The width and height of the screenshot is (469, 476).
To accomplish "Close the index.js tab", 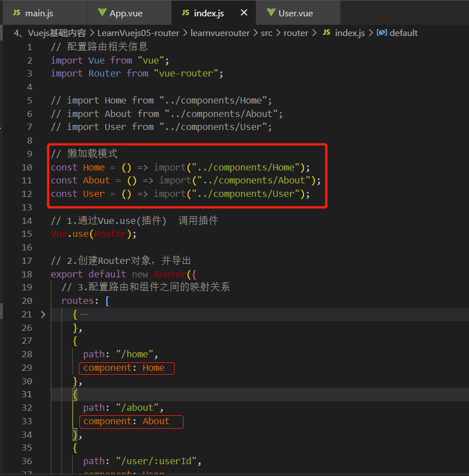I will tap(244, 13).
